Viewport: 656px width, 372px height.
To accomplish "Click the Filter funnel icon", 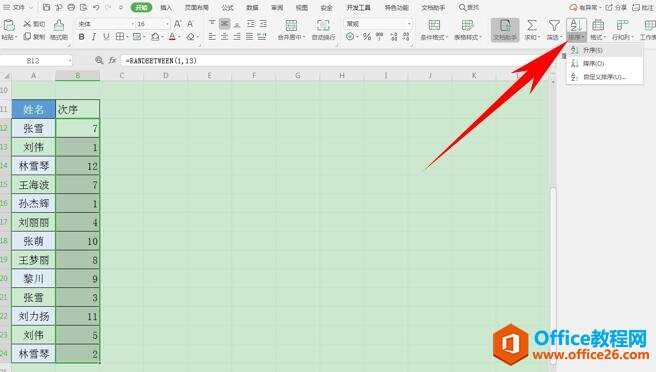I will point(554,26).
